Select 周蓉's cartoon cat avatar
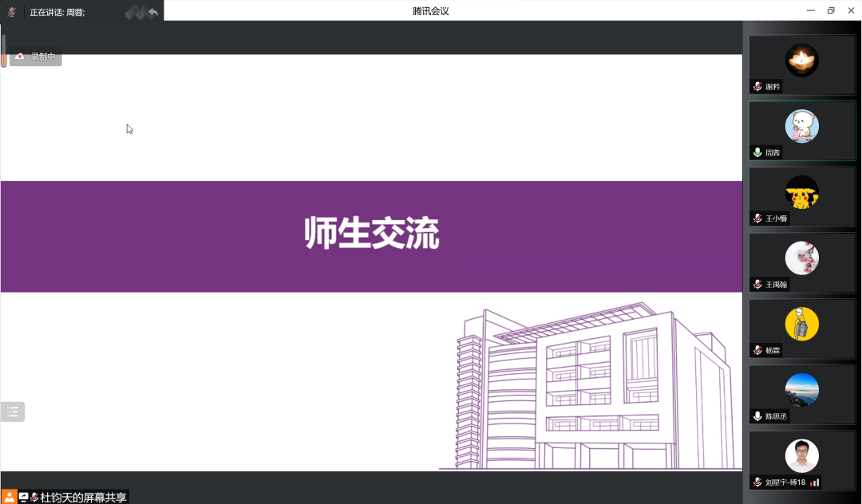Screen dimensions: 862x504 pos(801,126)
